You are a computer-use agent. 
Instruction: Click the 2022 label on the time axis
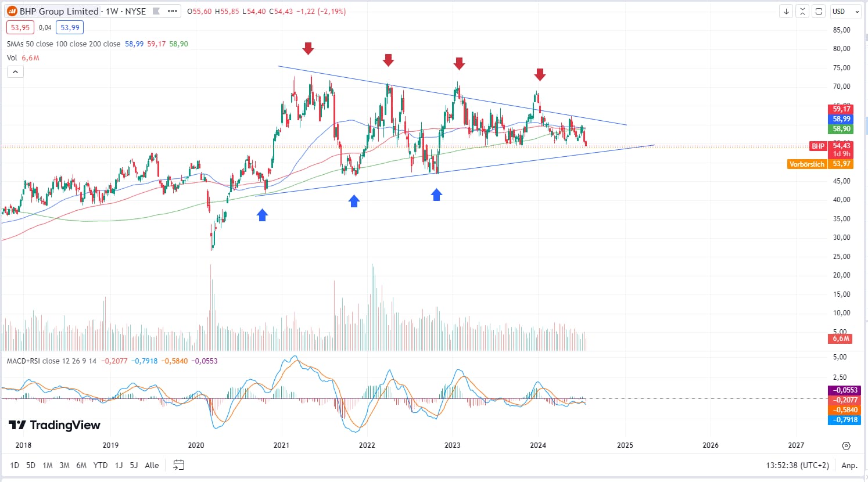[367, 445]
